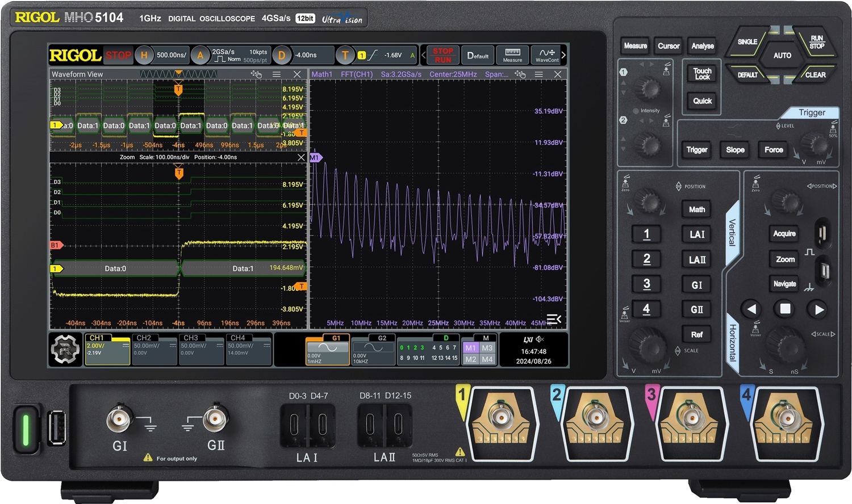Toggle the green power button

[x=26, y=430]
